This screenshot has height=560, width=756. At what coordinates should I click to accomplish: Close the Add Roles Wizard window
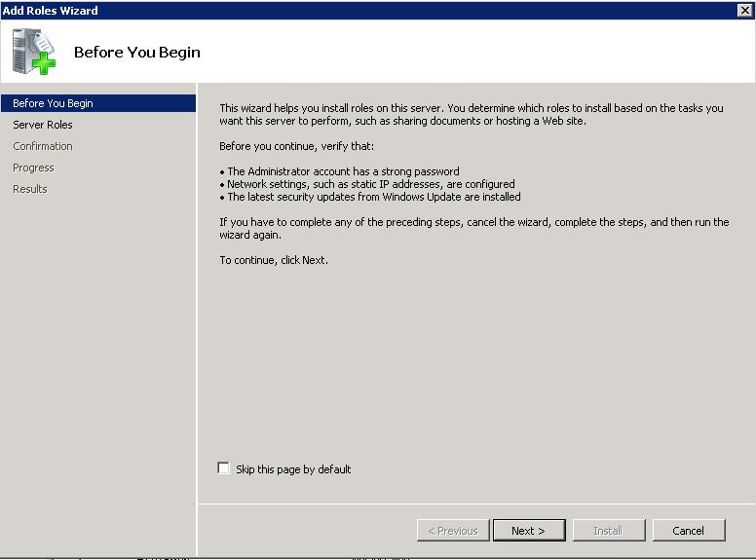[745, 10]
